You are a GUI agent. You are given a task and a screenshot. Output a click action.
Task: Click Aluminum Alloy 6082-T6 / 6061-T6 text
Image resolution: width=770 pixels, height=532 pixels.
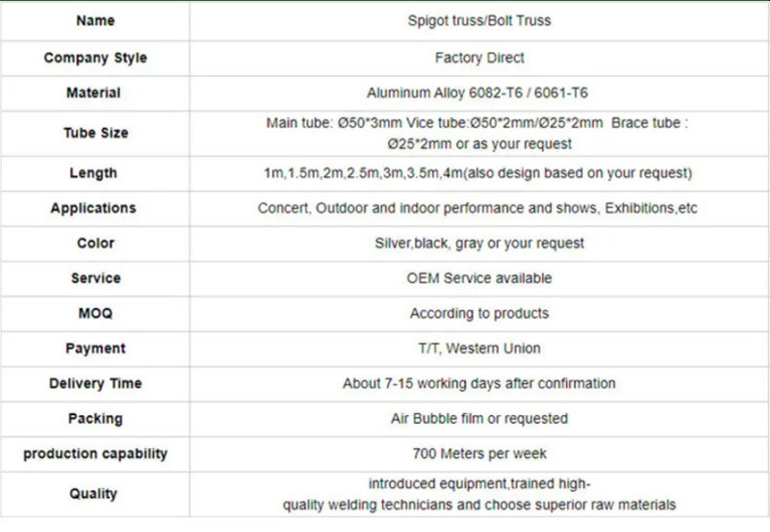click(x=477, y=93)
